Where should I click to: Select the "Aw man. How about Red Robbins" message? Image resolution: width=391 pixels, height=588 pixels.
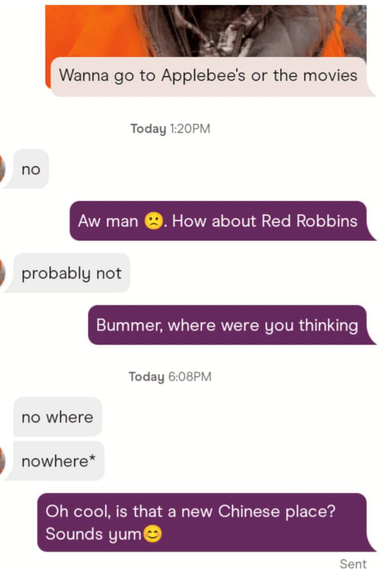(x=218, y=221)
